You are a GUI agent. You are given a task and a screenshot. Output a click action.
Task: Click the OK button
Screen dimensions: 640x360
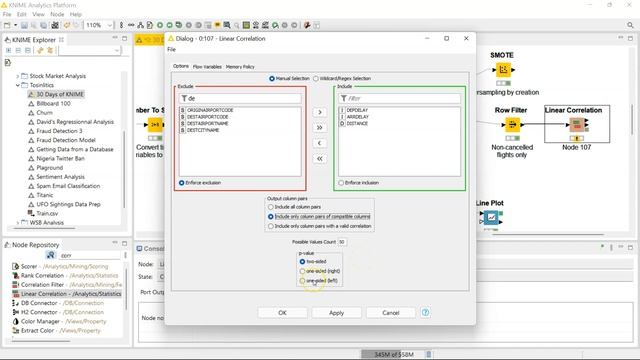(x=282, y=313)
